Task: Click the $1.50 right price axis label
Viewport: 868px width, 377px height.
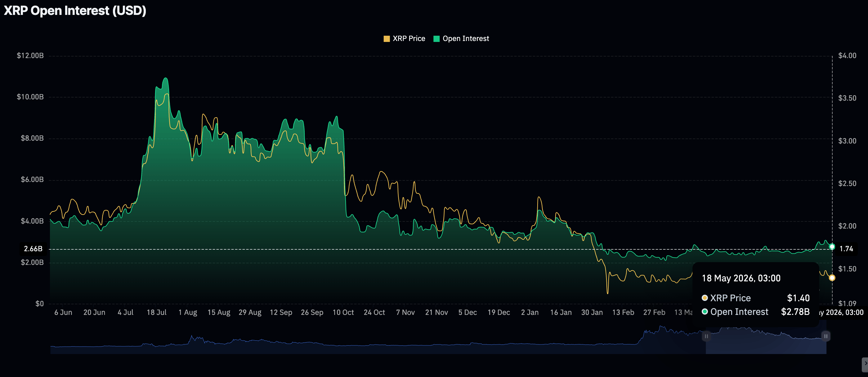Action: (847, 269)
